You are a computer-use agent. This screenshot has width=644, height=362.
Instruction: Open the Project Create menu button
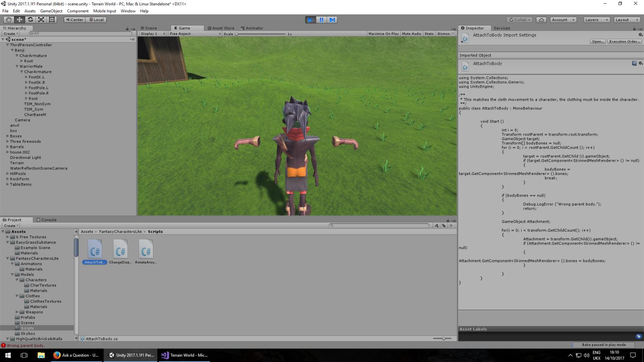[x=11, y=226]
